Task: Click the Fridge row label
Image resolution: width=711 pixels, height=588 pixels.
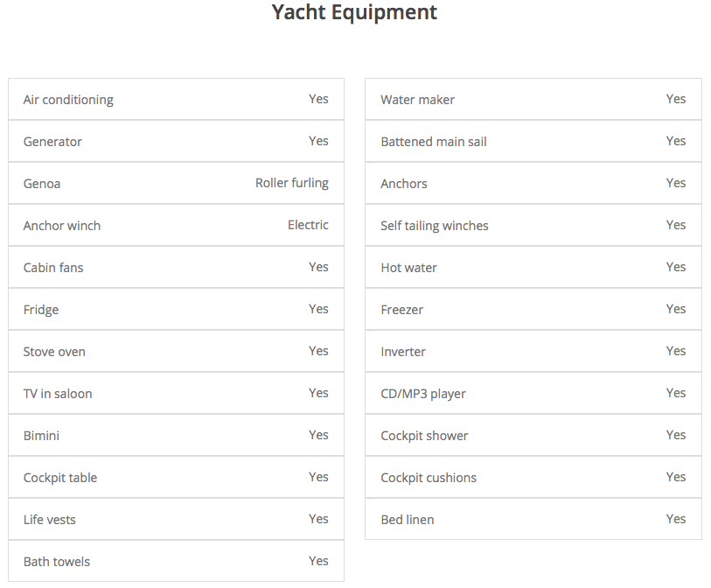Action: (x=41, y=310)
